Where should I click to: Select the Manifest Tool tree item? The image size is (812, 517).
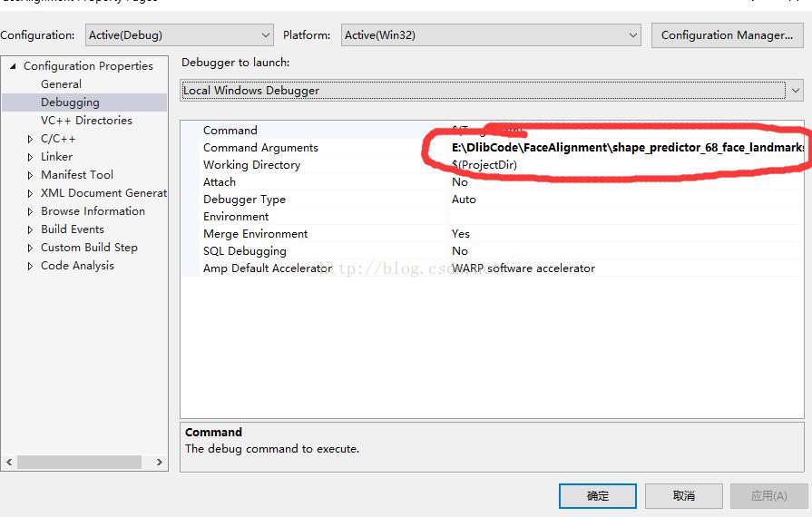[76, 174]
